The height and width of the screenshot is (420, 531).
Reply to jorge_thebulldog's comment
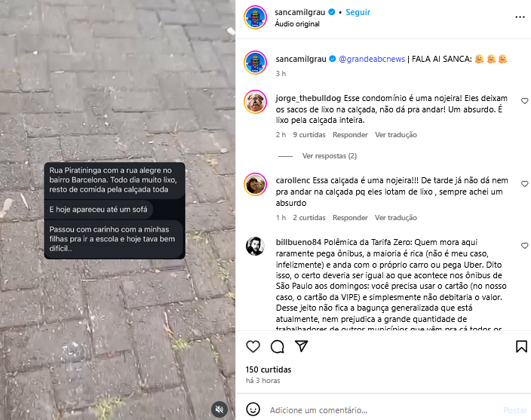(350, 135)
